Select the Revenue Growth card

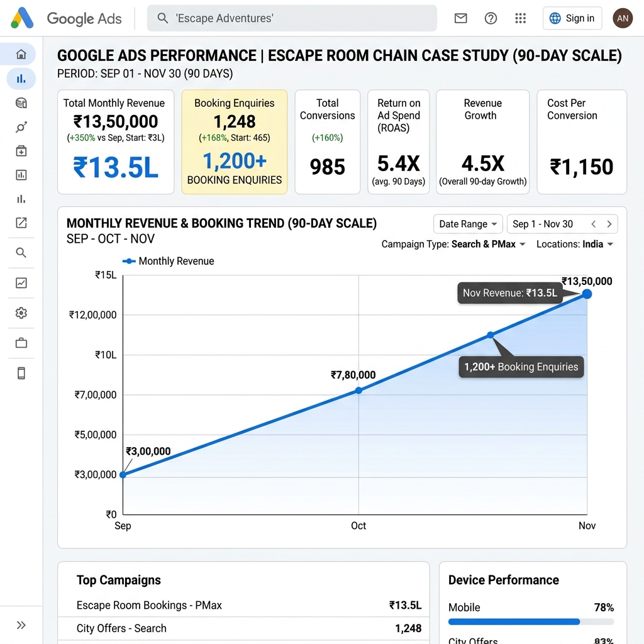482,142
